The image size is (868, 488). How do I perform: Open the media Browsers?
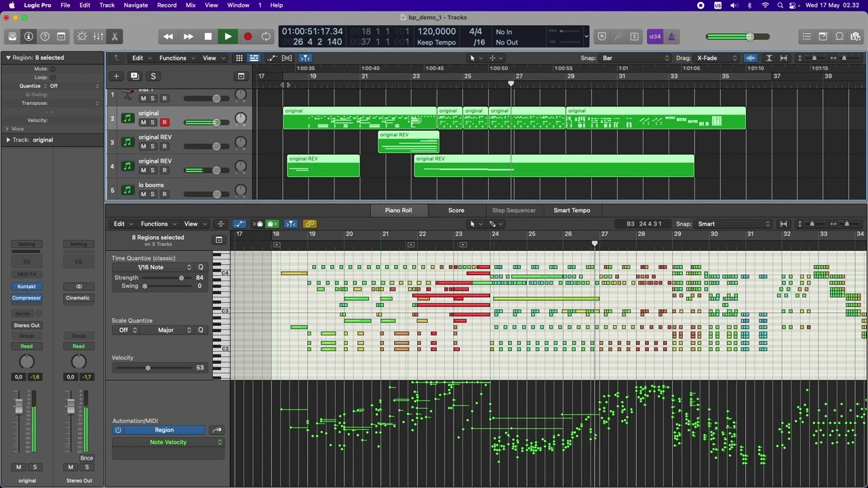point(856,37)
